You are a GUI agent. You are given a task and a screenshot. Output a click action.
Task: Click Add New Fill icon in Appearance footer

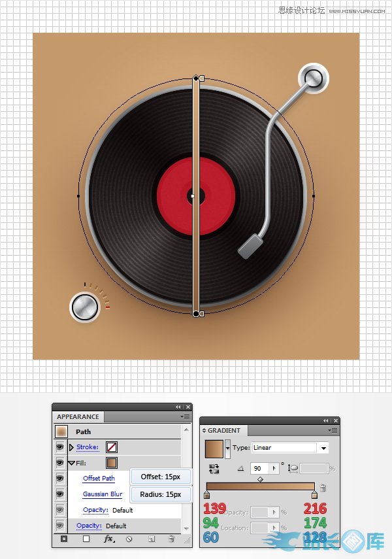86,539
